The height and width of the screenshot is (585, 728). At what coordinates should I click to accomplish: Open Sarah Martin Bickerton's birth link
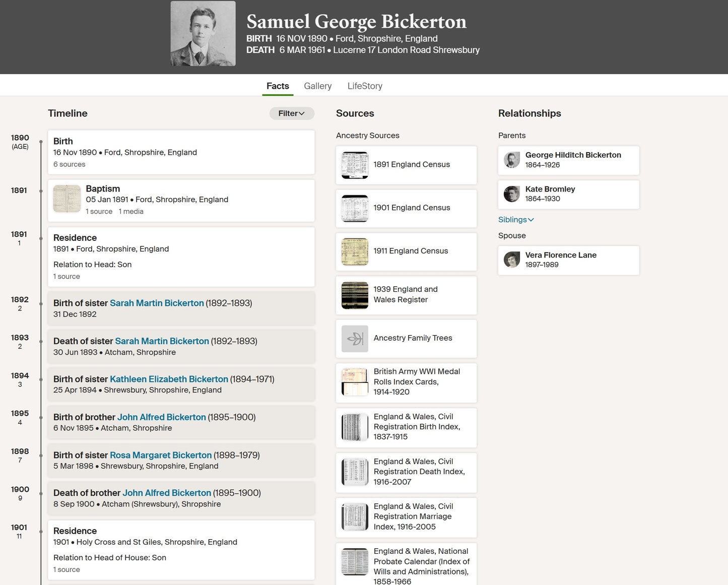click(x=157, y=303)
